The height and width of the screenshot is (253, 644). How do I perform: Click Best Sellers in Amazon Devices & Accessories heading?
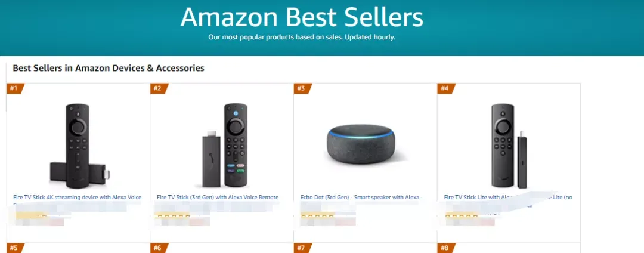pyautogui.click(x=109, y=68)
